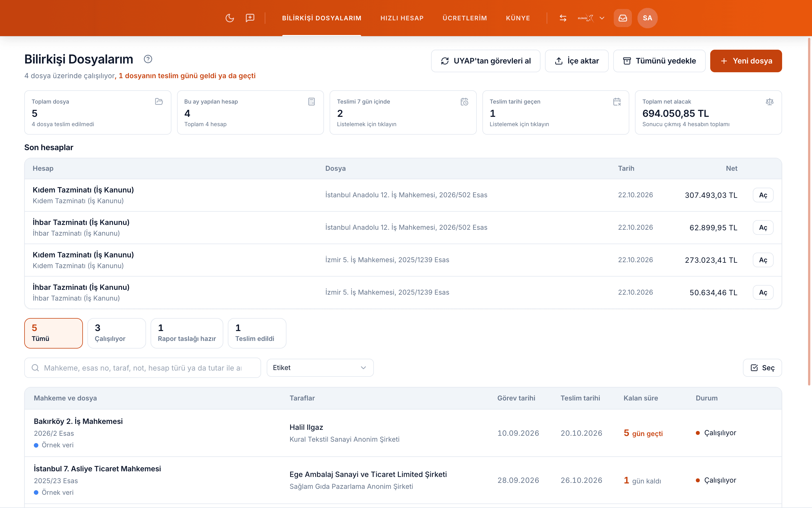Image resolution: width=812 pixels, height=508 pixels.
Task: Click the calendar X icon in Teslim tarihi geçen
Action: pyautogui.click(x=617, y=102)
